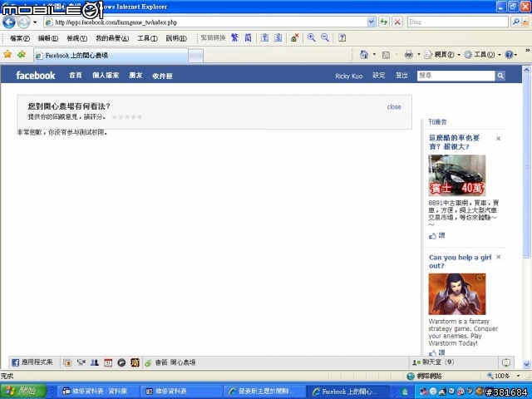Click the RSS feeds icon
532x399 pixels.
coord(386,55)
